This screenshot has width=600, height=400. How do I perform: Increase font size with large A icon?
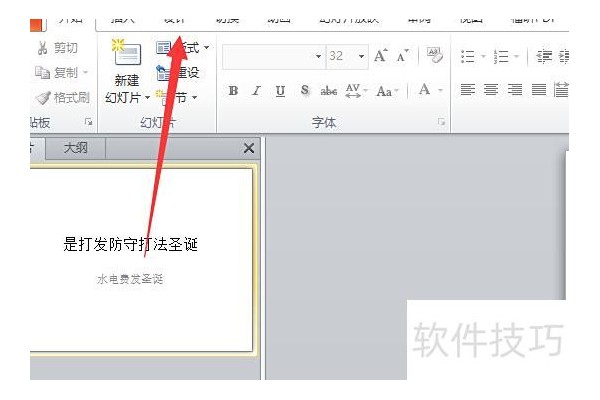[x=381, y=56]
